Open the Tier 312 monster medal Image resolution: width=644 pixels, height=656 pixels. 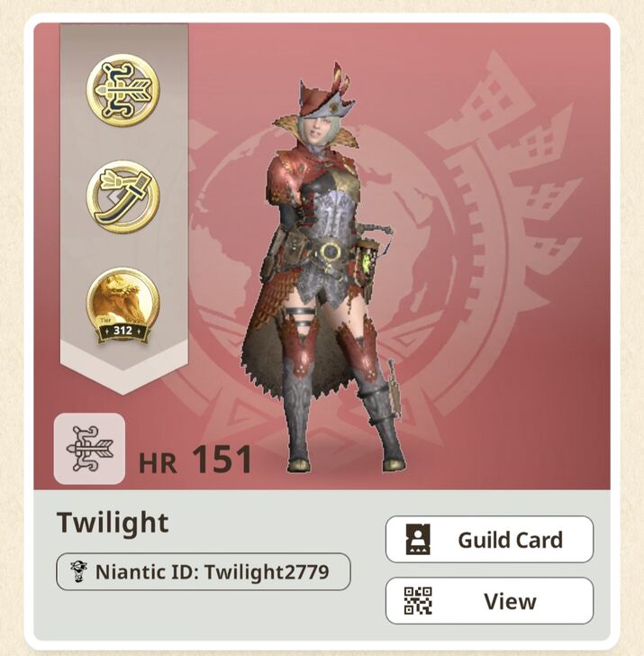122,306
